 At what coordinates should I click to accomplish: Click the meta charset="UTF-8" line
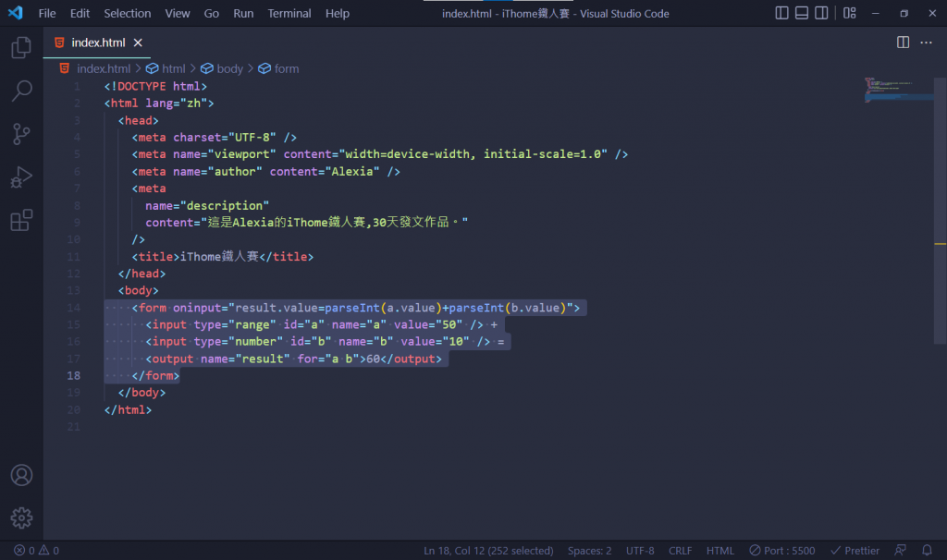coord(215,138)
